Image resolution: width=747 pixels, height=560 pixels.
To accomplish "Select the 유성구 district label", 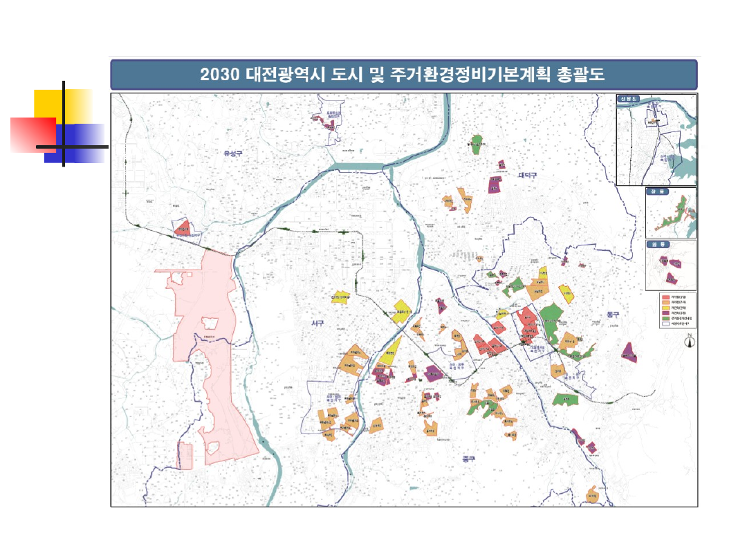I will coord(233,153).
